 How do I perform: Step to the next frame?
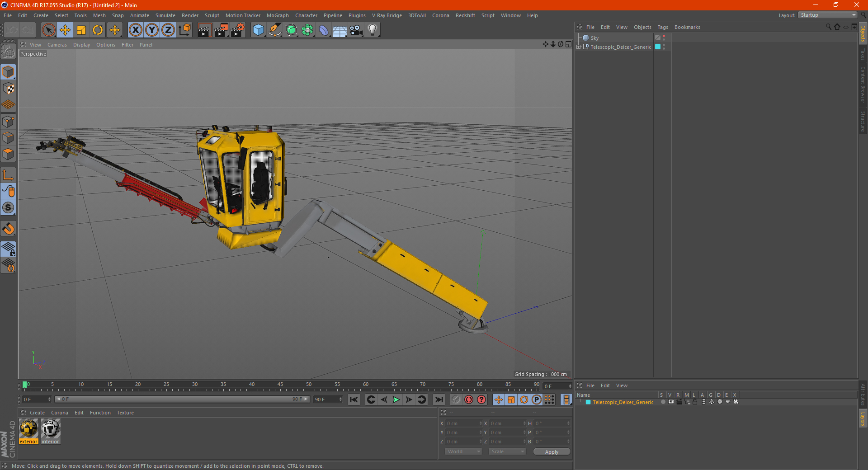[x=409, y=399]
